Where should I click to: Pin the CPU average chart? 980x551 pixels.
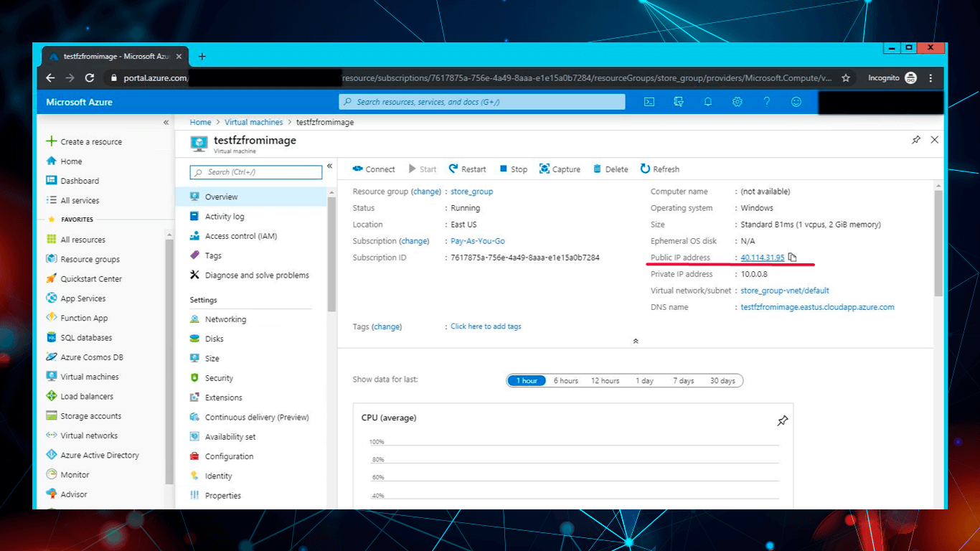783,421
